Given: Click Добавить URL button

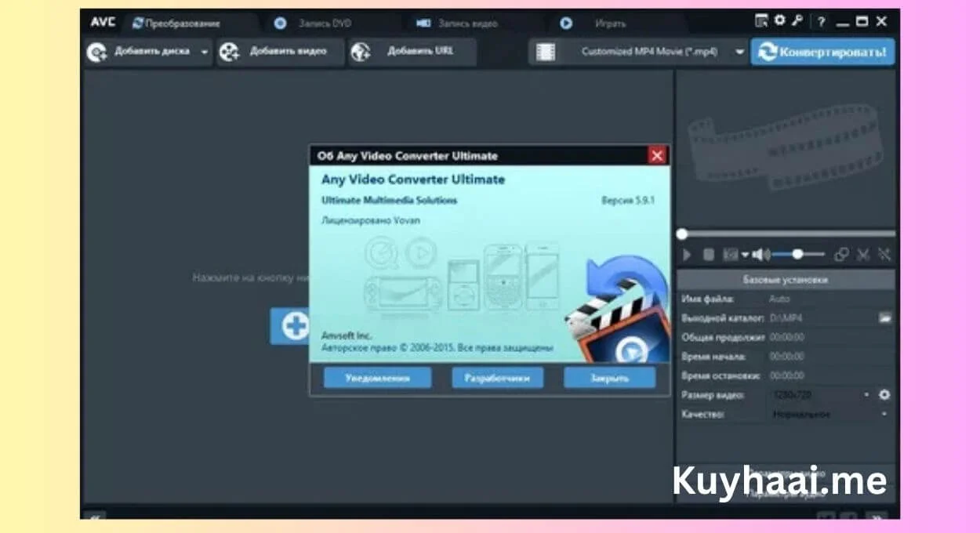Looking at the screenshot, I should pyautogui.click(x=412, y=52).
